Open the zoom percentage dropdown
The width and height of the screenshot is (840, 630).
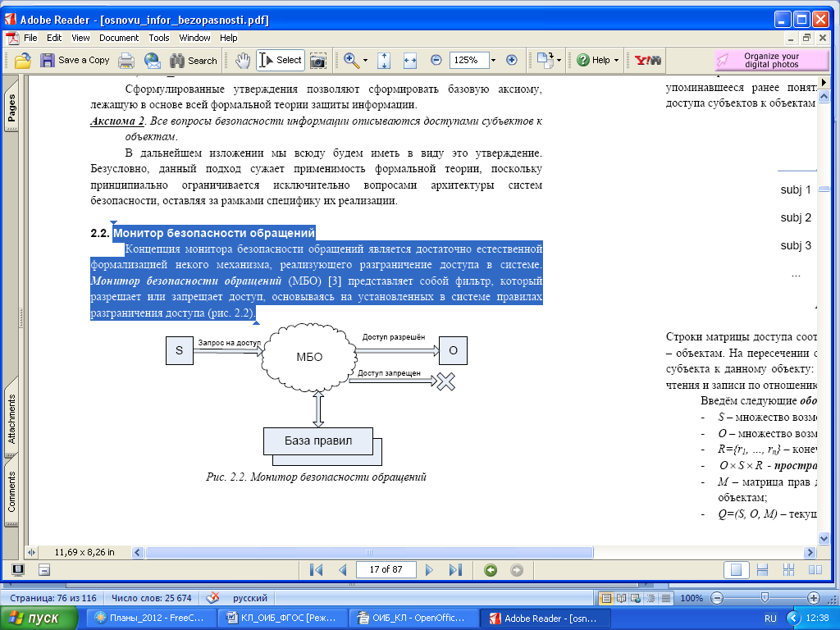pyautogui.click(x=493, y=61)
